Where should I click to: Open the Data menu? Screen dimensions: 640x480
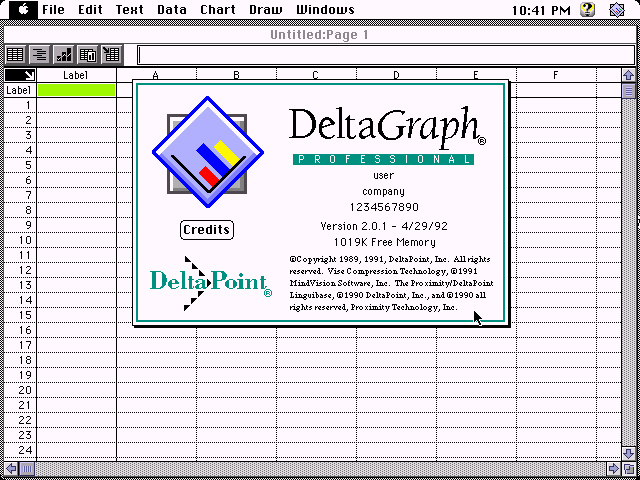(172, 10)
